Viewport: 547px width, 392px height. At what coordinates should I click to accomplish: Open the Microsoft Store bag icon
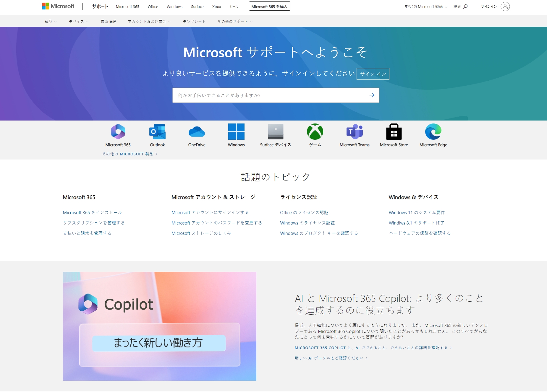394,132
